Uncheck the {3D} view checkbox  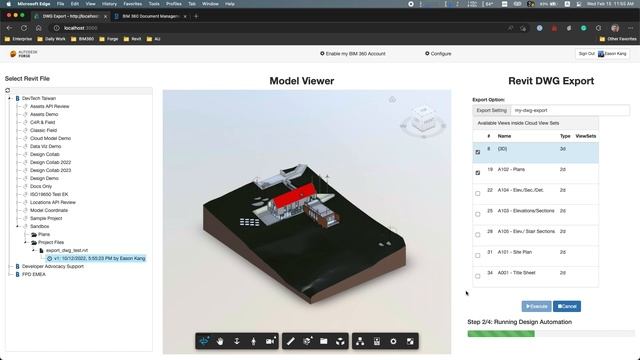point(478,152)
